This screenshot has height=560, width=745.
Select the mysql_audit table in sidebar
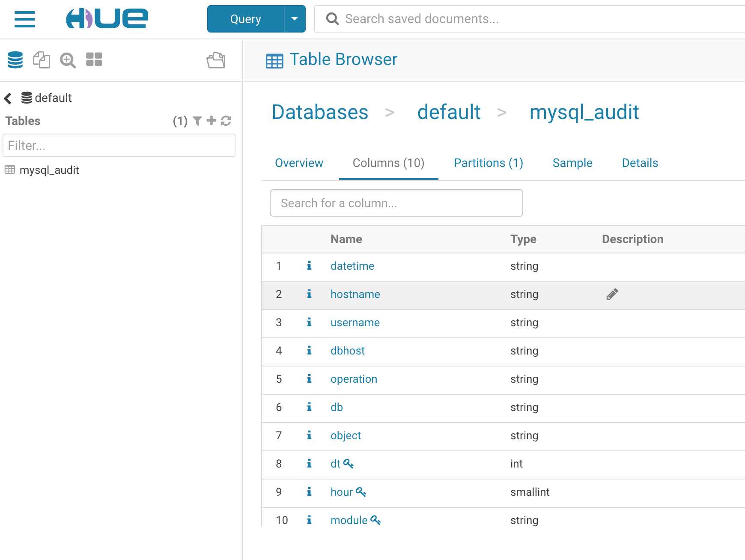click(49, 170)
